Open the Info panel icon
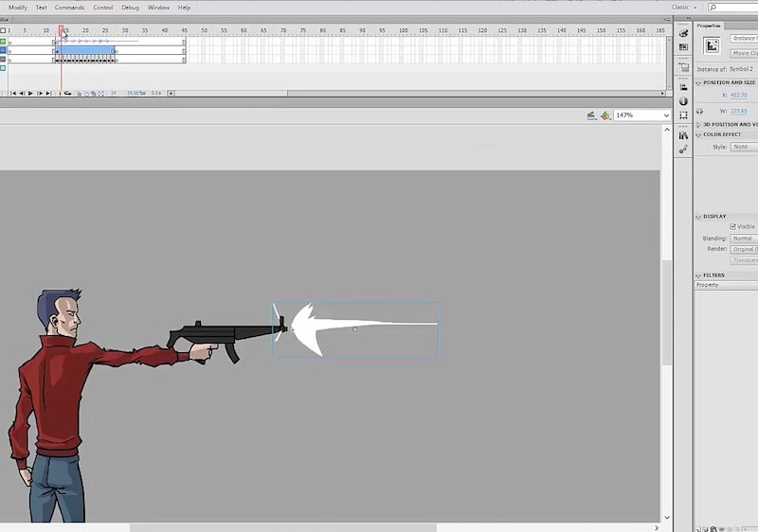This screenshot has width=758, height=532. click(683, 101)
